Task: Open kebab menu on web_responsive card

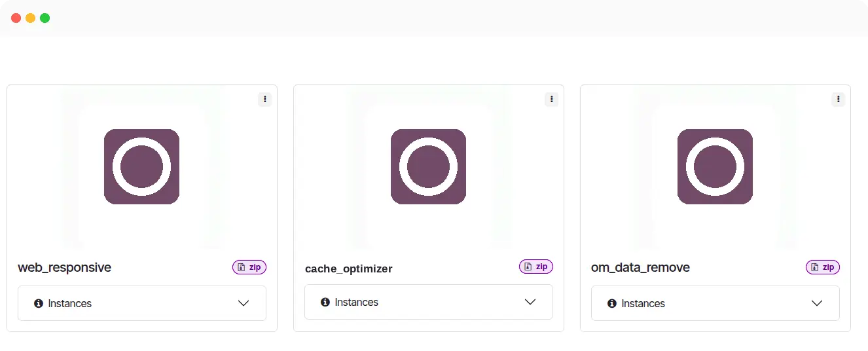Action: click(x=265, y=100)
